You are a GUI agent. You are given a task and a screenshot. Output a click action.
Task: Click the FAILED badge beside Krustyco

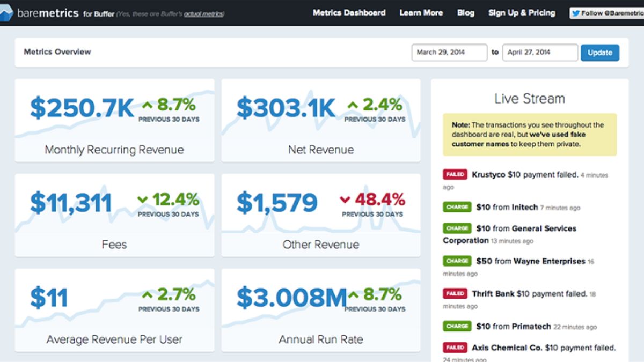(x=455, y=174)
